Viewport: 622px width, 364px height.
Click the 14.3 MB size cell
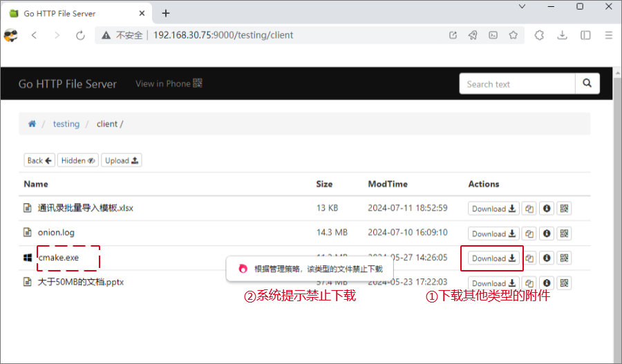[332, 232]
